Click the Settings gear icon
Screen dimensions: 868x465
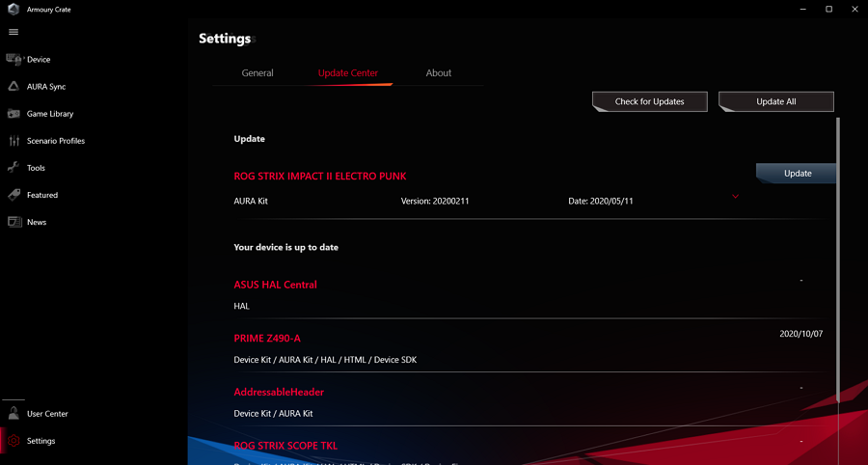pyautogui.click(x=14, y=441)
